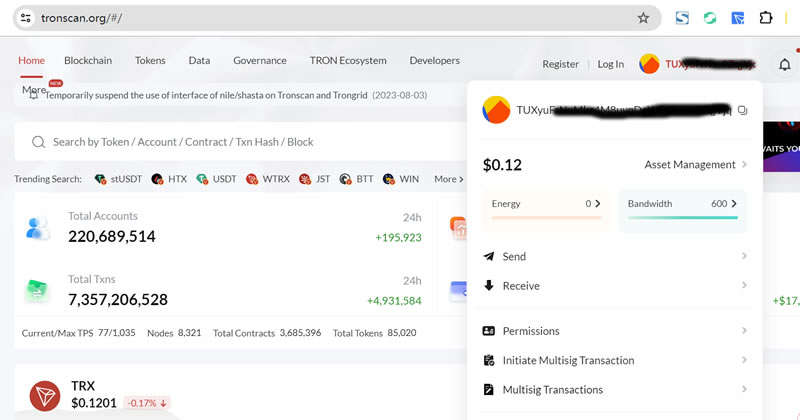Image resolution: width=800 pixels, height=420 pixels.
Task: Open the TRON Ecosystem menu
Action: 348,60
